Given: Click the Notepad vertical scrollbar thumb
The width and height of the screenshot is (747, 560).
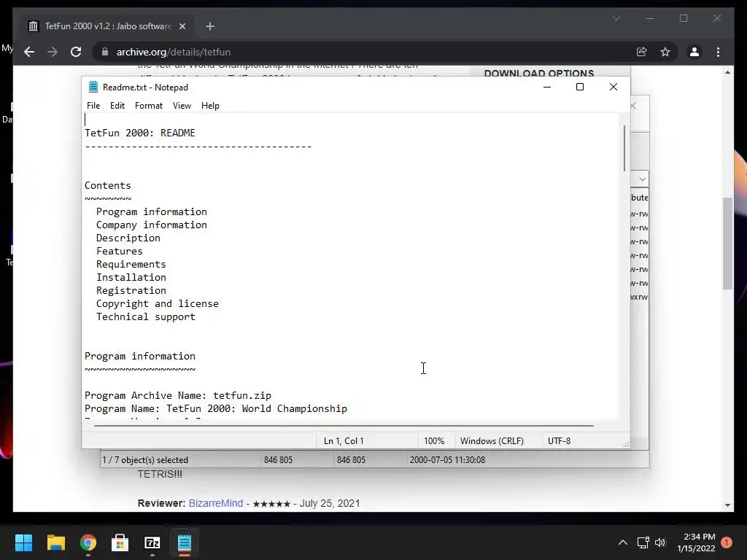Looking at the screenshot, I should [x=624, y=148].
